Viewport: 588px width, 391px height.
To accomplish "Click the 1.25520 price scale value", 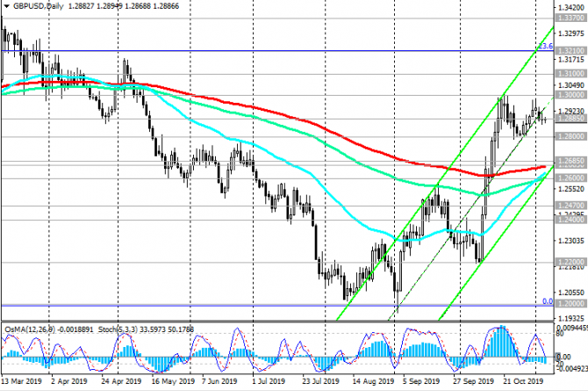I will (x=571, y=189).
